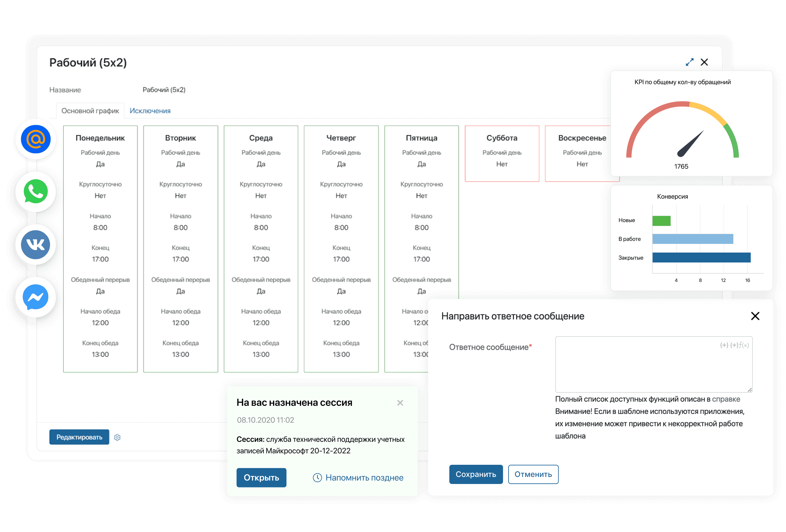Close the Направить ответное сообщение dialog
Image resolution: width=786 pixels, height=532 pixels.
(755, 316)
